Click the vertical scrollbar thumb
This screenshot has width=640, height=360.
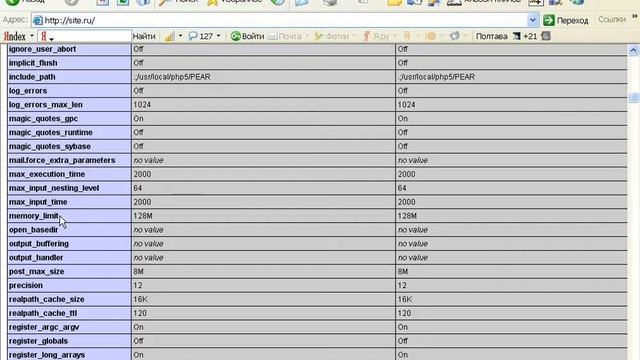pos(633,97)
